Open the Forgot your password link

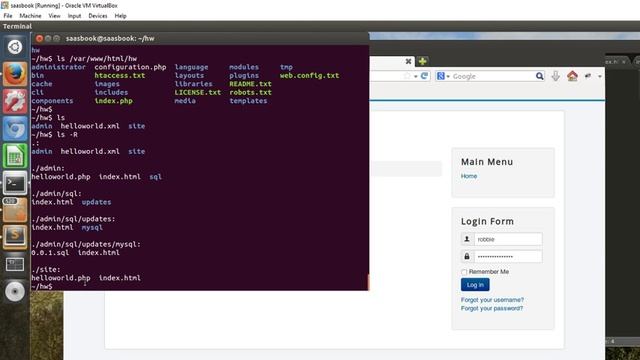[492, 308]
